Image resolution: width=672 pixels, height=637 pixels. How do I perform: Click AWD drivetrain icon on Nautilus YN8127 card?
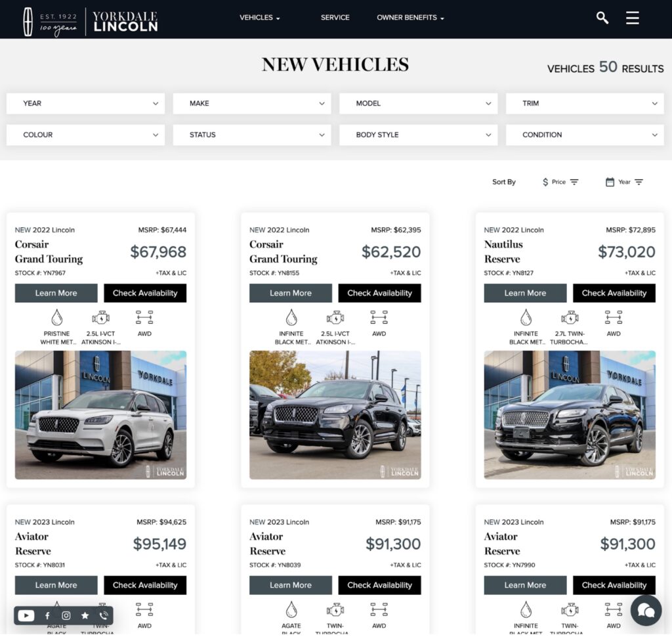point(614,317)
